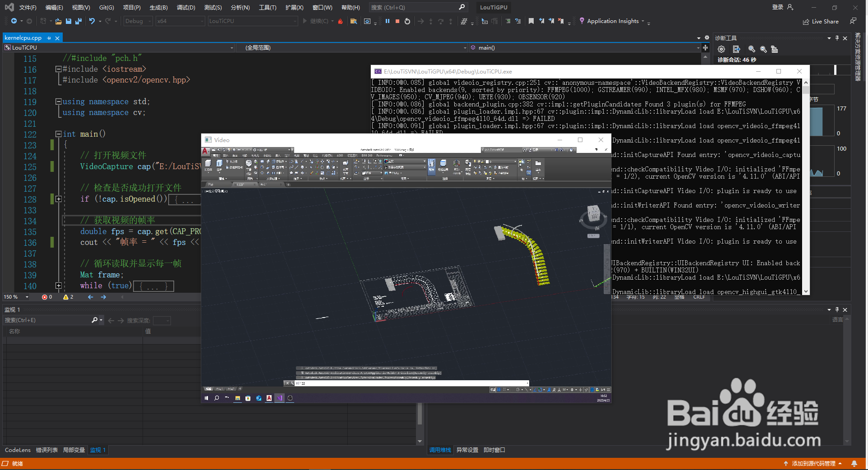Open diagnostic tools settings gear icon
This screenshot has height=470, width=868.
721,50
